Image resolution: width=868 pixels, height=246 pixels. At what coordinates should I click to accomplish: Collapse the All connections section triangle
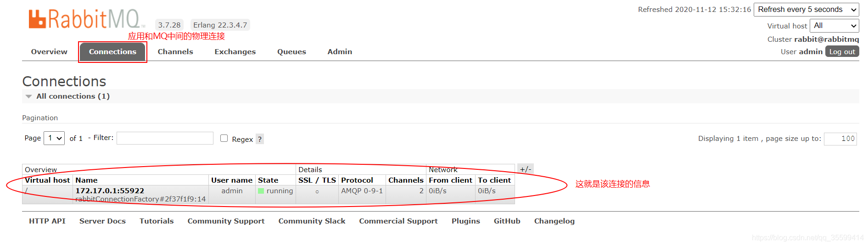click(29, 96)
